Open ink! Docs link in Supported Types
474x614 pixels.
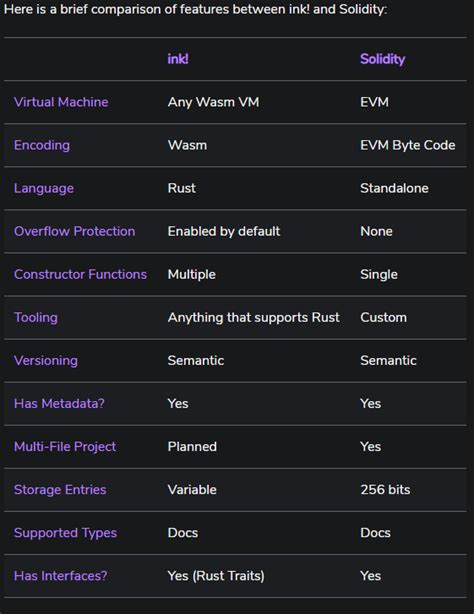point(183,533)
